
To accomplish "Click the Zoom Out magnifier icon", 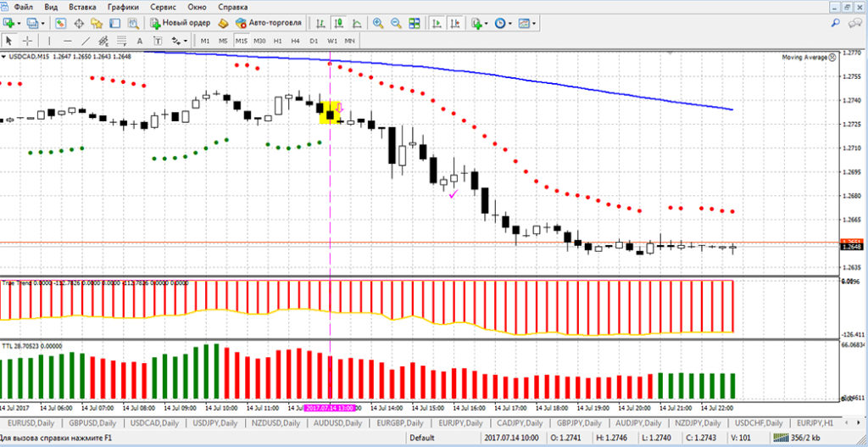I will 396,23.
